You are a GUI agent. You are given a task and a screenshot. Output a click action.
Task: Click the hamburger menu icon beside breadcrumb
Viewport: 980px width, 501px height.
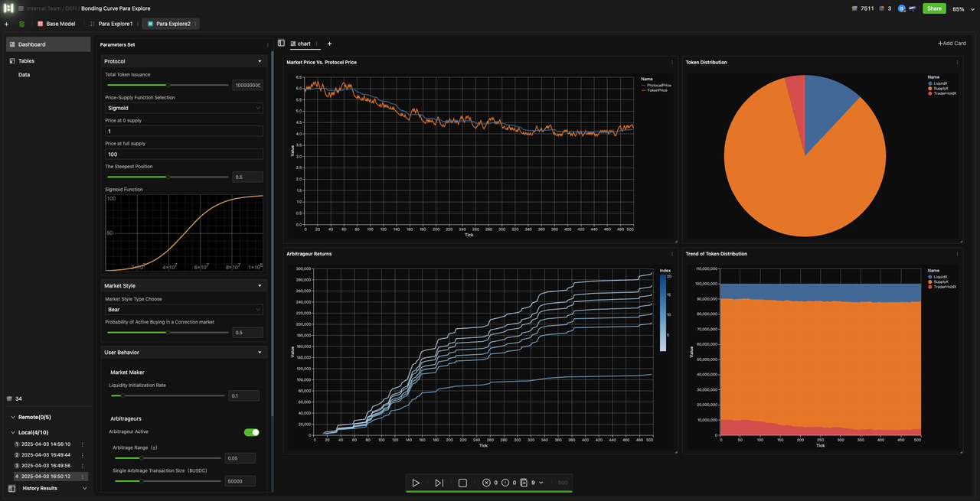pyautogui.click(x=21, y=8)
